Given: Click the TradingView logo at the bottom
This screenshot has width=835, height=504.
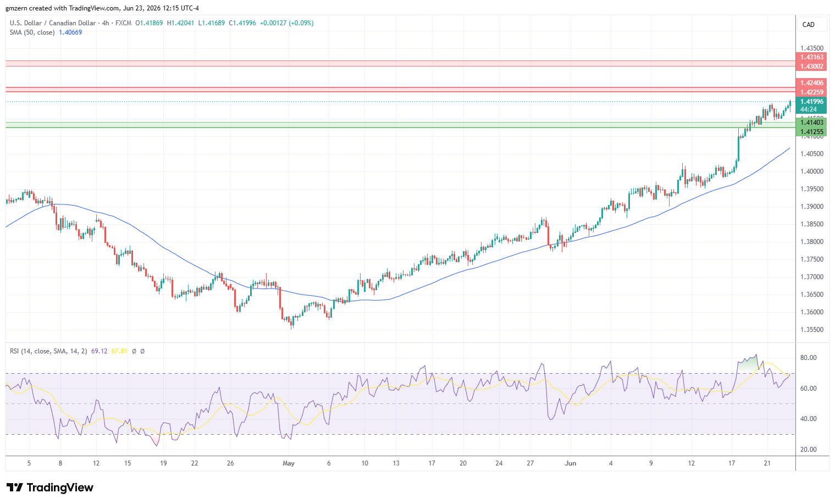Looking at the screenshot, I should click(50, 488).
